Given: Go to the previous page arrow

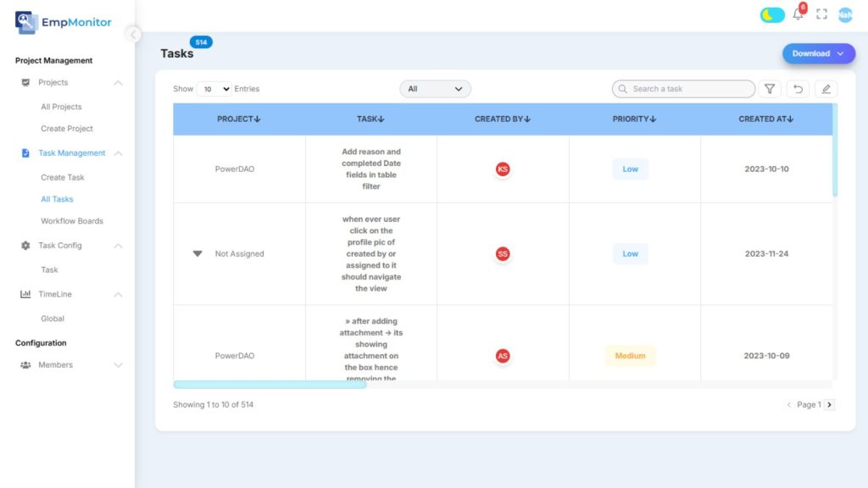Looking at the screenshot, I should tap(789, 405).
